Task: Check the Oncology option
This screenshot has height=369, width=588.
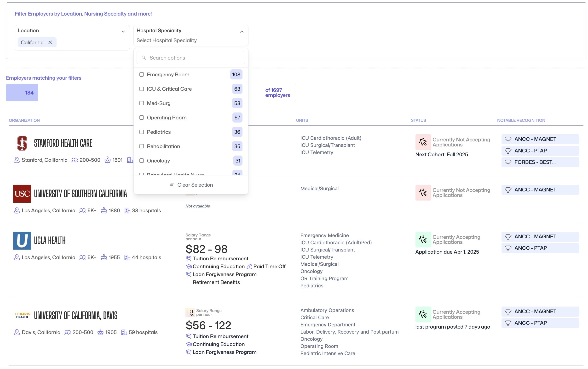Action: 142,161
